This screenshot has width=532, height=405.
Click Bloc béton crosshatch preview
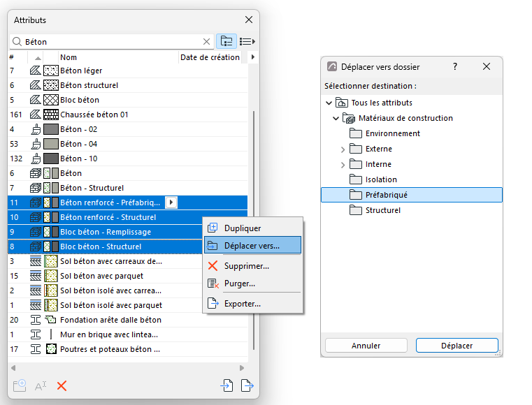[51, 100]
